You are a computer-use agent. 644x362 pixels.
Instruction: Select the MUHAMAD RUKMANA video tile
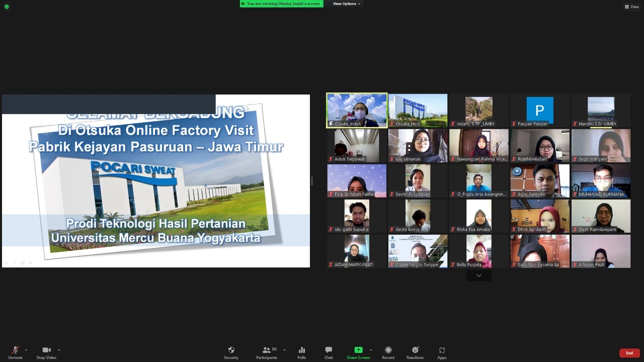[601, 181]
